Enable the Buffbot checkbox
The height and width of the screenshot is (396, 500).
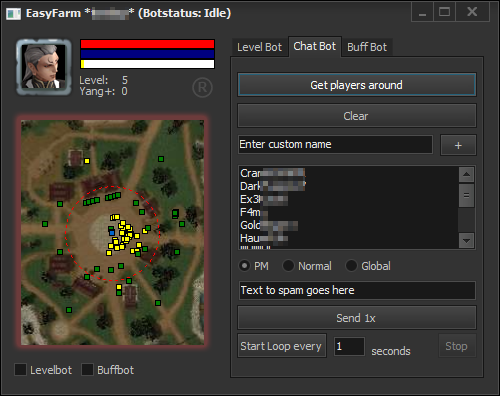pos(87,370)
